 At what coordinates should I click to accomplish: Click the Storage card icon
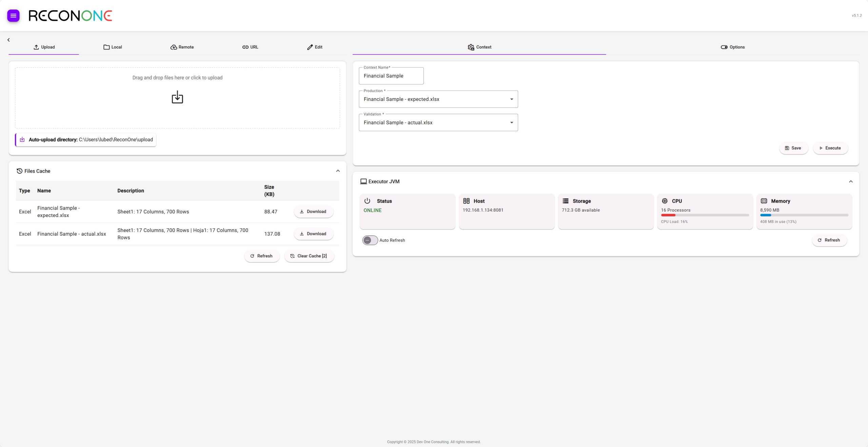click(x=566, y=201)
